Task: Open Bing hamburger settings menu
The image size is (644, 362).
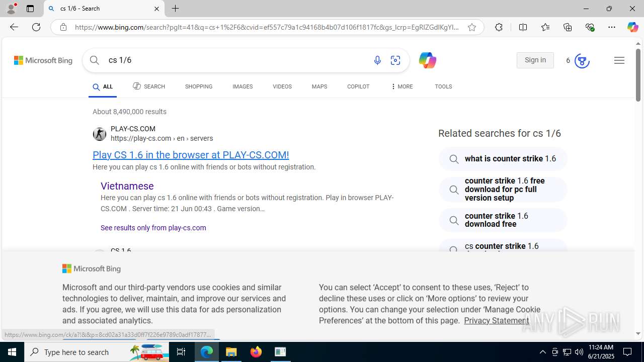Action: click(619, 60)
